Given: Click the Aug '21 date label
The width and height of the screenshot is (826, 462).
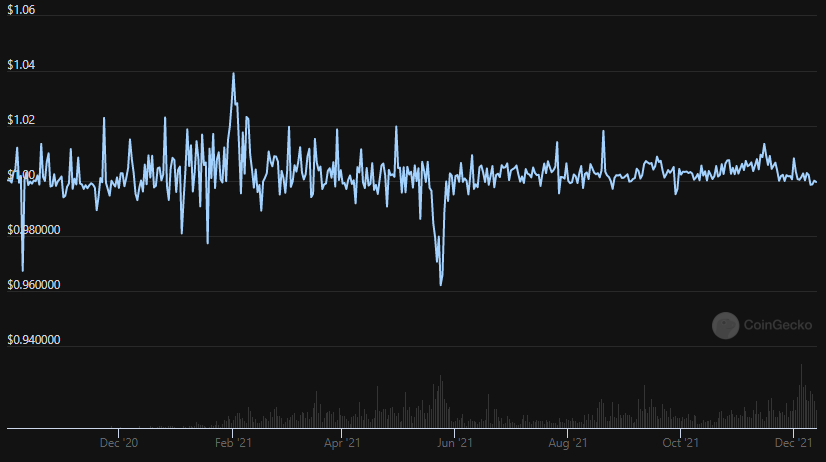Looking at the screenshot, I should click(x=568, y=443).
